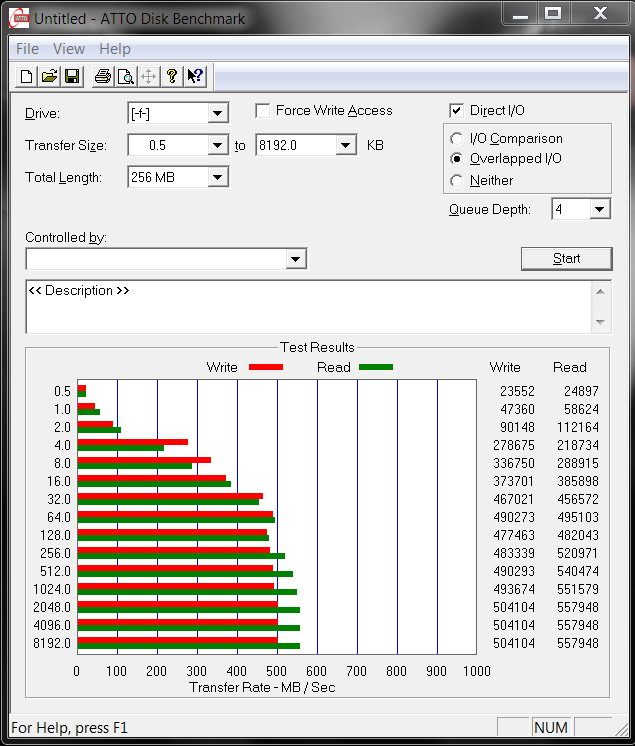
Task: Expand the Controlled by combo box
Action: tap(295, 260)
